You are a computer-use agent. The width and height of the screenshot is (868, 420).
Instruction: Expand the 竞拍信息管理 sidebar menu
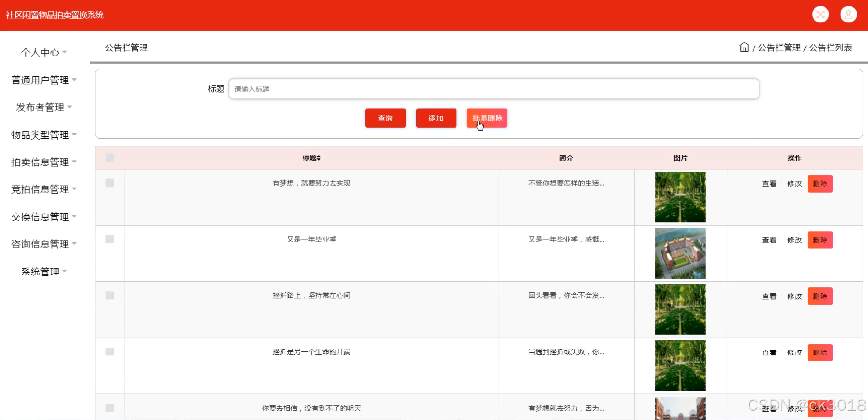coord(44,189)
